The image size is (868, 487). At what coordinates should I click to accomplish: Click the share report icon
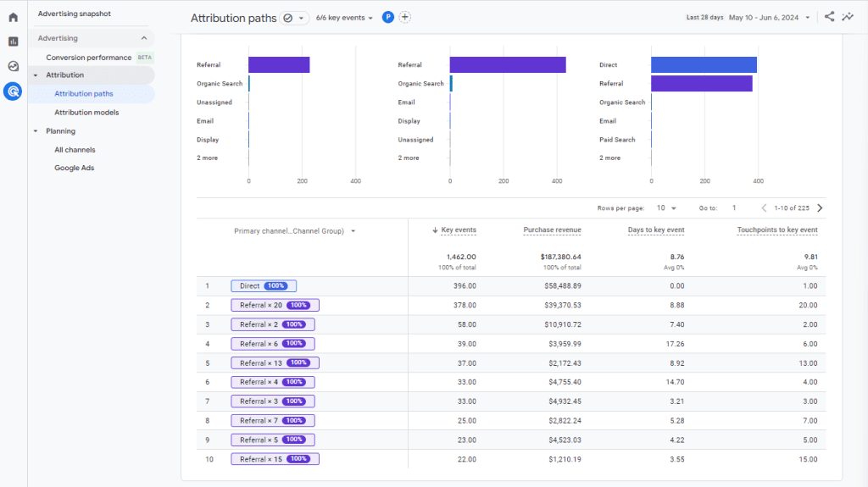coord(829,17)
